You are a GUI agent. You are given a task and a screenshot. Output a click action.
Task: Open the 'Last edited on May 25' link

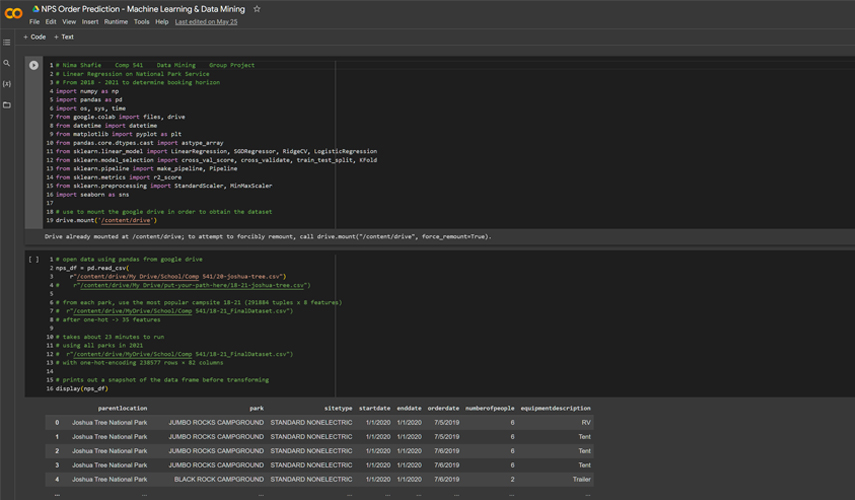click(x=206, y=22)
